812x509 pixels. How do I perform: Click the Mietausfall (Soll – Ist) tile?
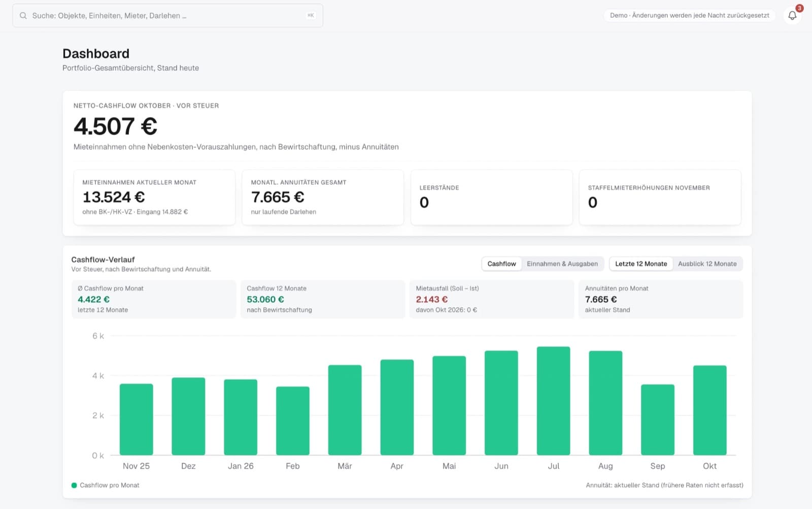[492, 299]
